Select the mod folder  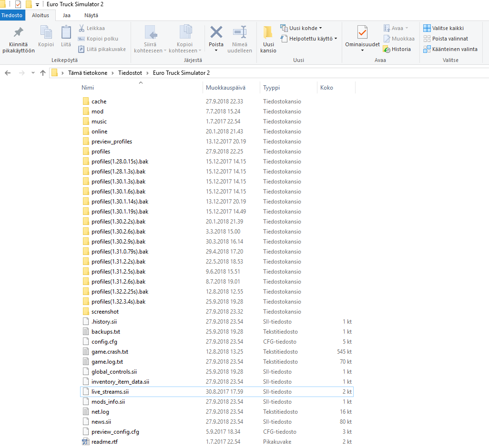click(x=217, y=112)
